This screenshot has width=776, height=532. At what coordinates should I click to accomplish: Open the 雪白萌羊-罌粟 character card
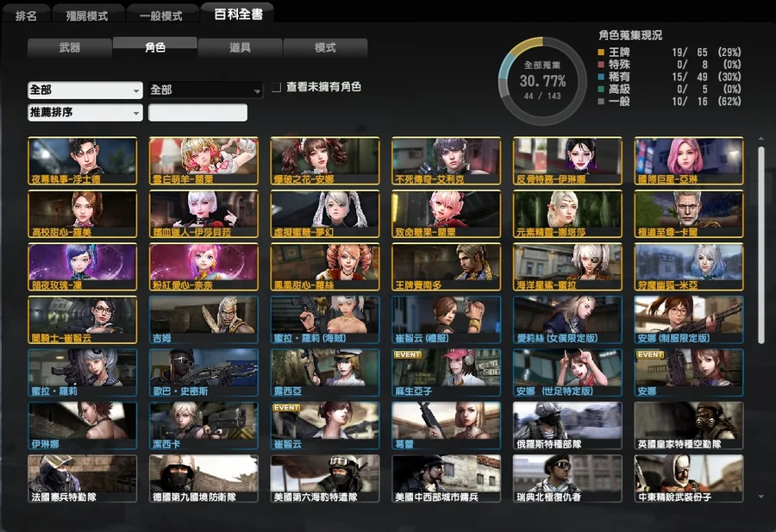click(x=203, y=161)
